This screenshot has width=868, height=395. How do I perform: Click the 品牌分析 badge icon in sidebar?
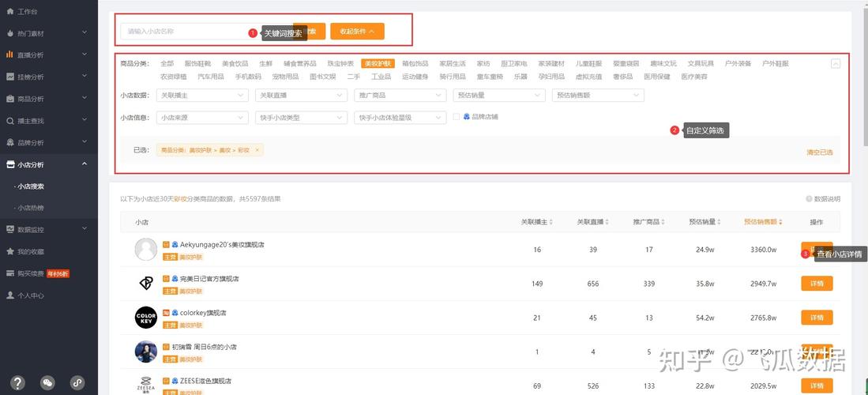click(x=10, y=142)
